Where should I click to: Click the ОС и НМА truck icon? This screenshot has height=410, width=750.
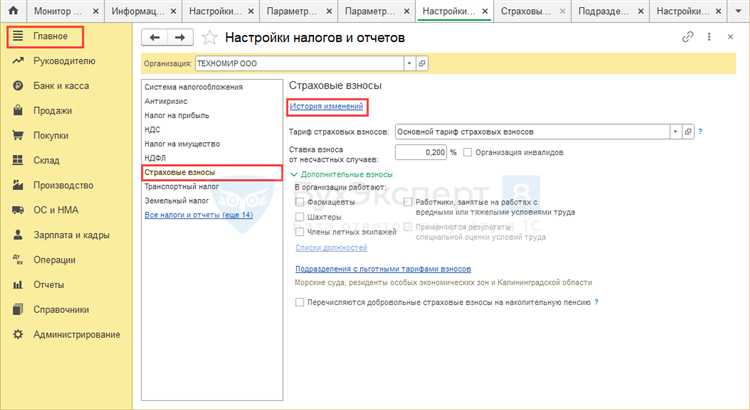[18, 210]
